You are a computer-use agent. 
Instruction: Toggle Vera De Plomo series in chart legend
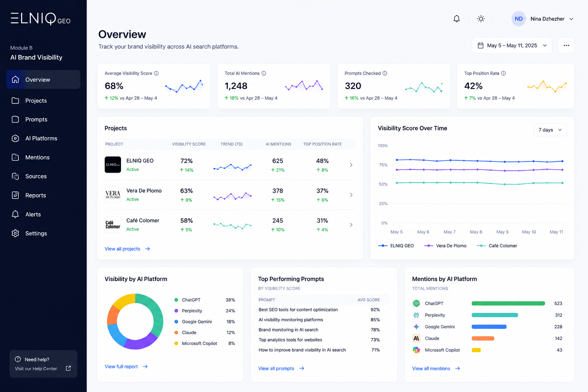(445, 246)
